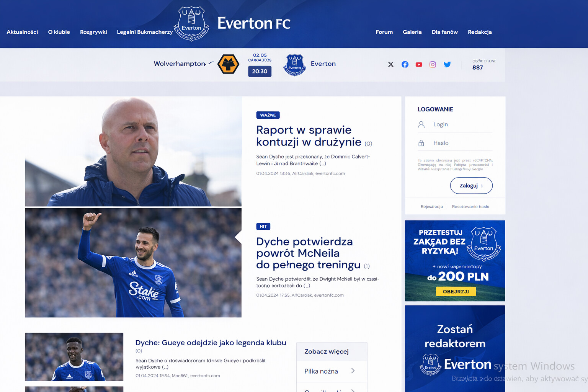Open the Aktualności menu
The height and width of the screenshot is (392, 588).
(22, 32)
